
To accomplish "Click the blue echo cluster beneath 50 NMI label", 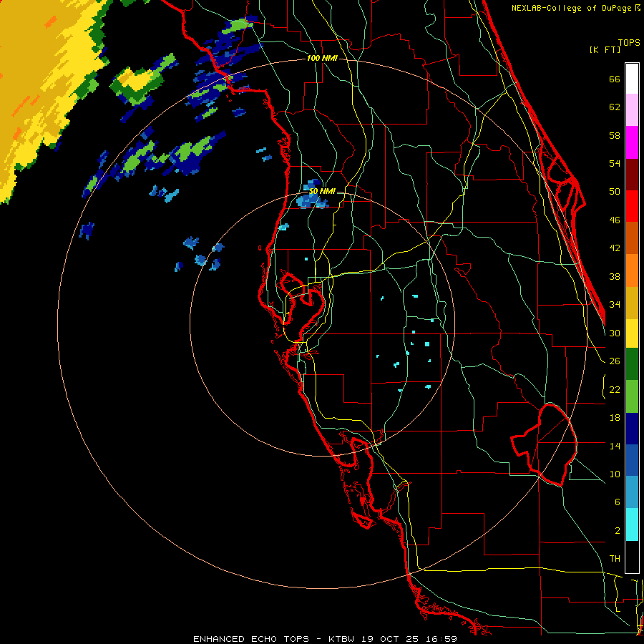I will pyautogui.click(x=312, y=200).
